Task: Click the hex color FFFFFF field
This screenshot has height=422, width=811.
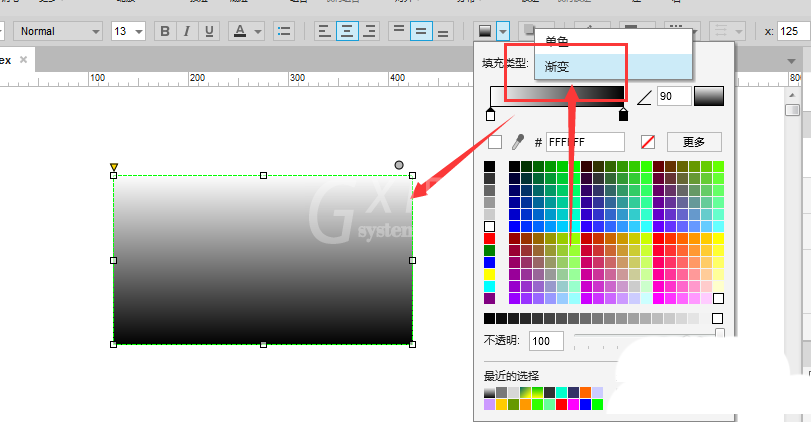Action: [x=585, y=142]
